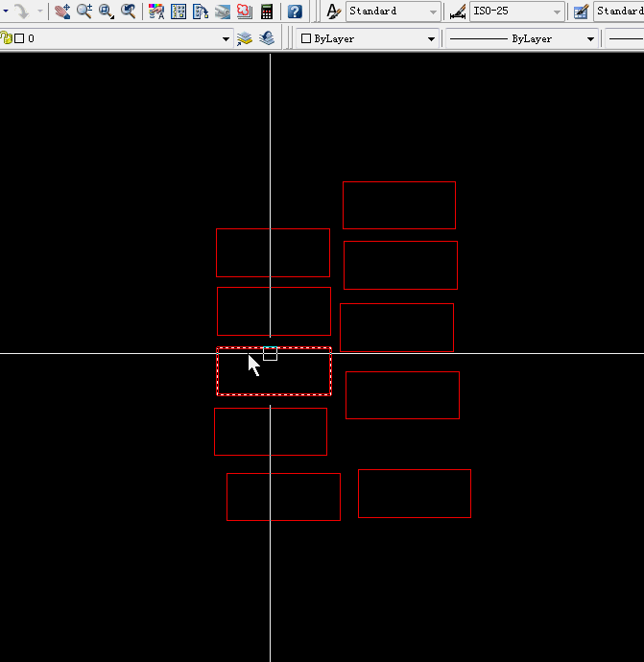Open the DesignCenter grid icon
The width and height of the screenshot is (644, 662).
click(179, 12)
